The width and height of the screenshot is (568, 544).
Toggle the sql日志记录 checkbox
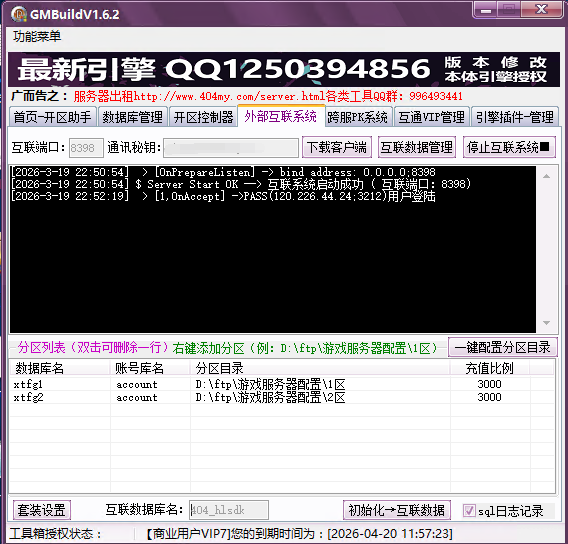point(469,511)
